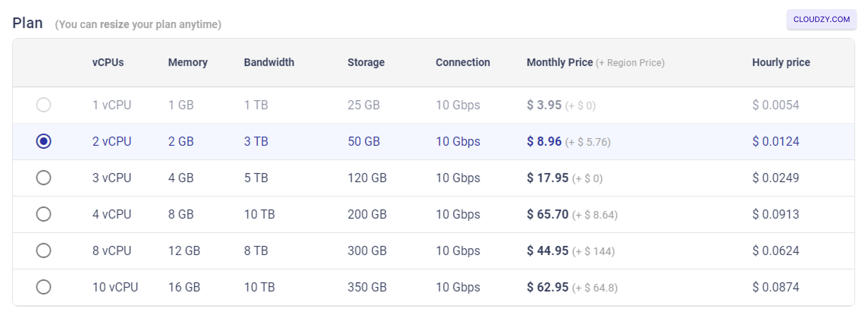
Task: Click the 50 GB storage cell
Action: click(x=363, y=141)
